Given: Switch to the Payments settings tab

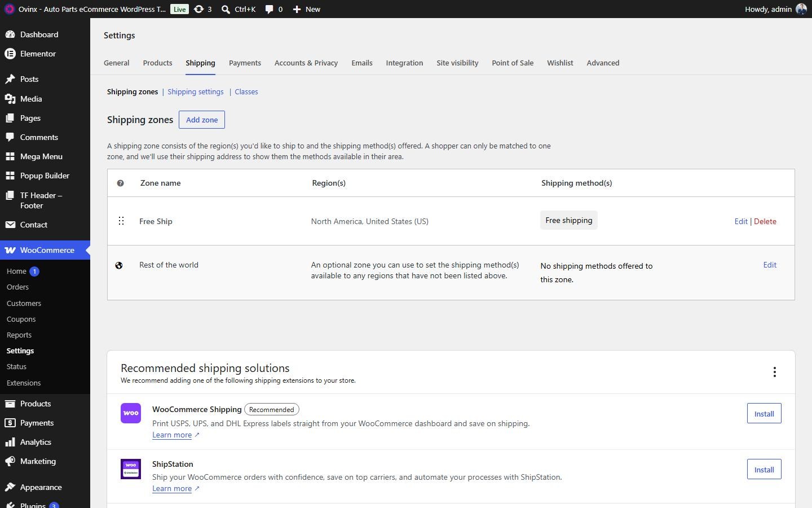Looking at the screenshot, I should pos(245,63).
